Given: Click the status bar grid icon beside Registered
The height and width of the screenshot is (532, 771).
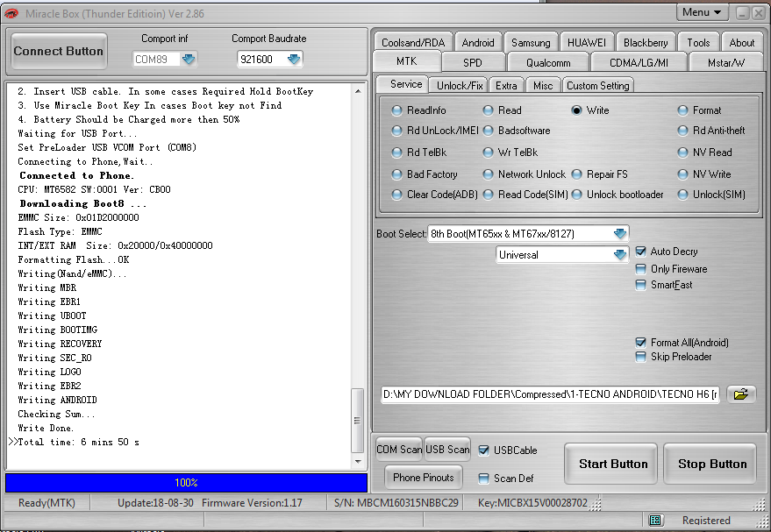Looking at the screenshot, I should pos(654,521).
